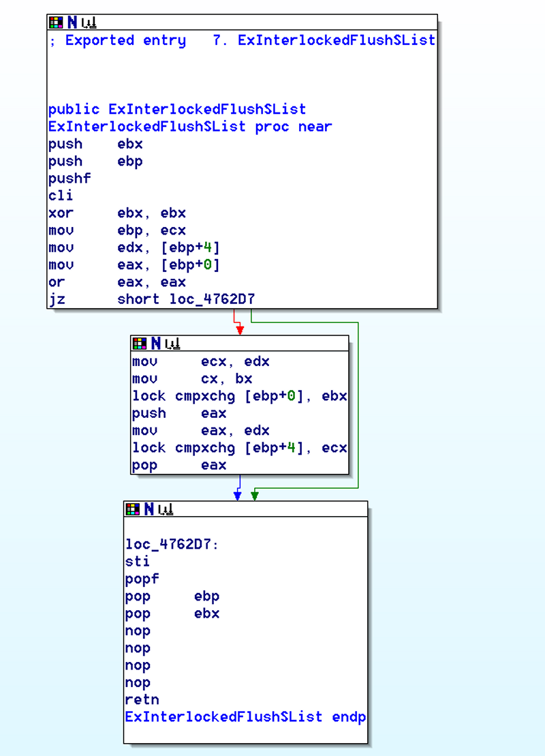545x756 pixels.
Task: Select 'mov eax, [ebp+0]' instruction
Action: (x=134, y=265)
